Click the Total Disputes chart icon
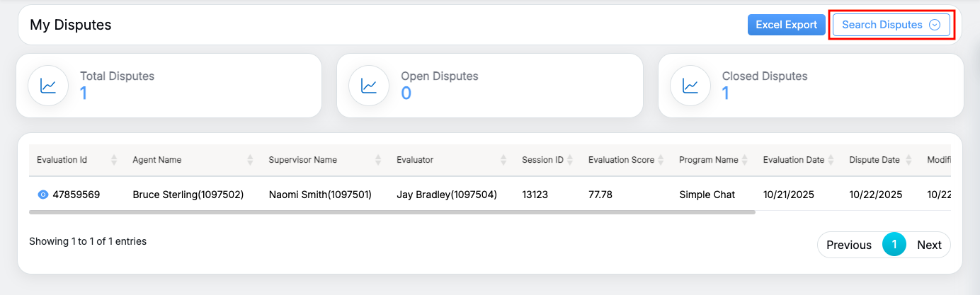 tap(48, 86)
